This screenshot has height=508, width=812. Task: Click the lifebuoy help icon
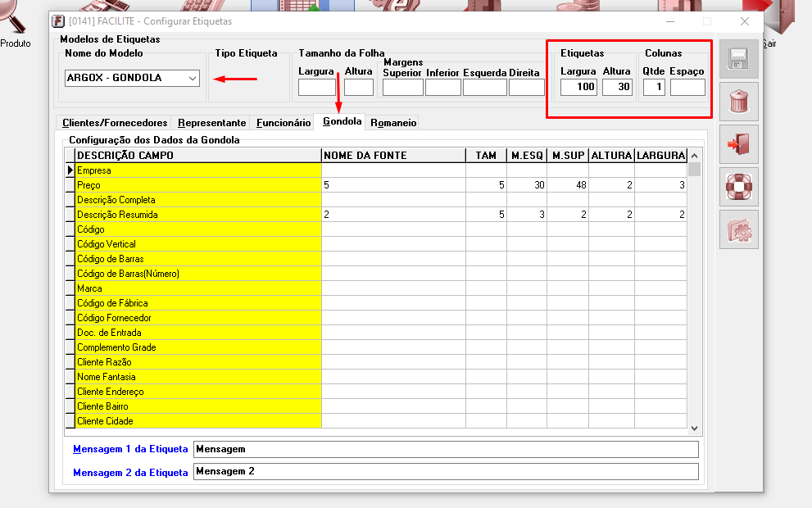(738, 187)
